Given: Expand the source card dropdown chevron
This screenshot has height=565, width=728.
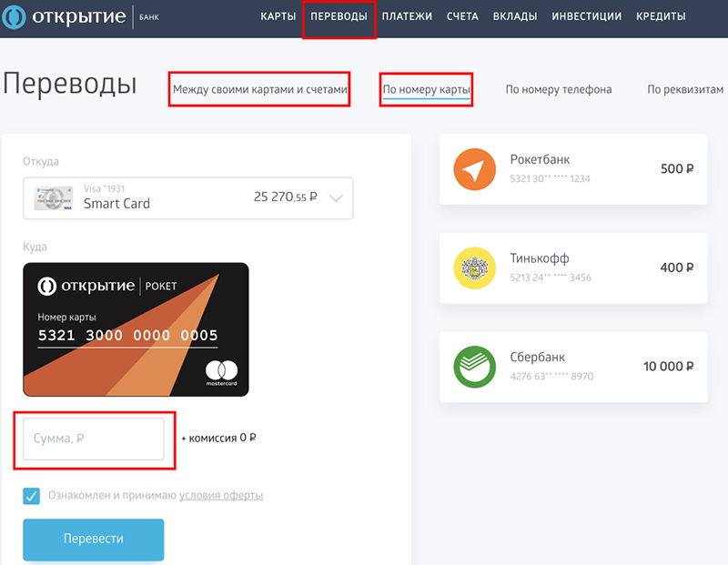Looking at the screenshot, I should 336,198.
